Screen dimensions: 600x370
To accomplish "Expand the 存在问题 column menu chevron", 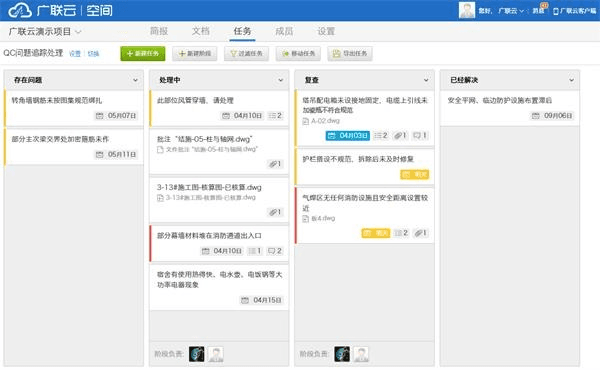I will pyautogui.click(x=135, y=80).
